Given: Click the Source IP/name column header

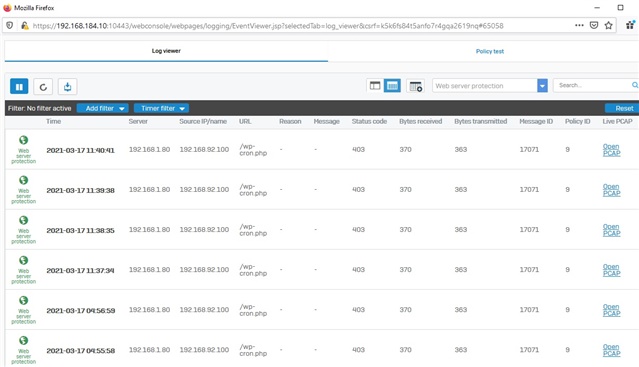Looking at the screenshot, I should (203, 121).
